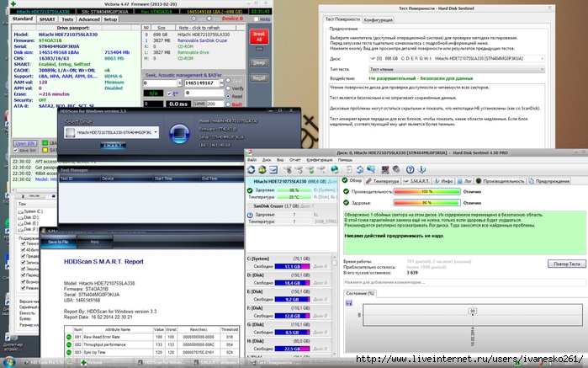This screenshot has width=588, height=368.
Task: Switch to Victoria window in the taskbar
Action: [x=105, y=363]
